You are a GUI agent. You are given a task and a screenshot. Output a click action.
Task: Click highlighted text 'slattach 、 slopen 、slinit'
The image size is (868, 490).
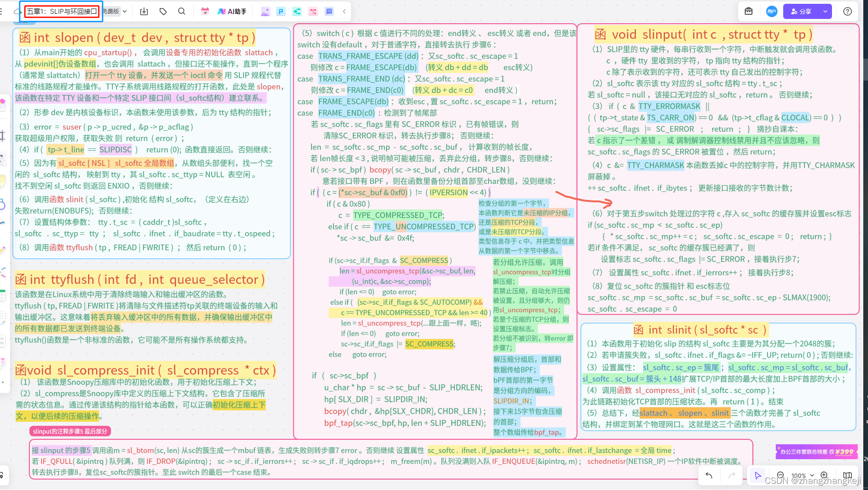click(685, 413)
